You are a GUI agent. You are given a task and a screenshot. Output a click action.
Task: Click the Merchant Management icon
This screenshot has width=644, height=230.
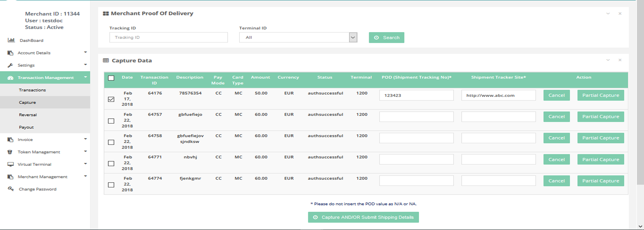[x=10, y=177]
